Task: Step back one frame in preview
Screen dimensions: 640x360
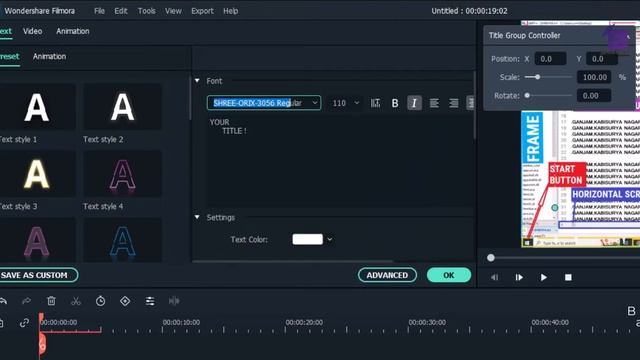Action: (x=495, y=278)
